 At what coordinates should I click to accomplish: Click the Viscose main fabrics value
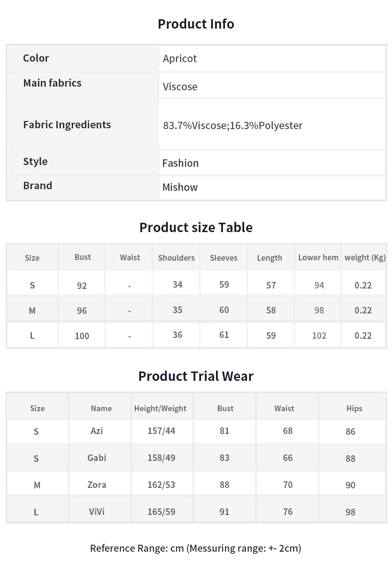tap(180, 87)
